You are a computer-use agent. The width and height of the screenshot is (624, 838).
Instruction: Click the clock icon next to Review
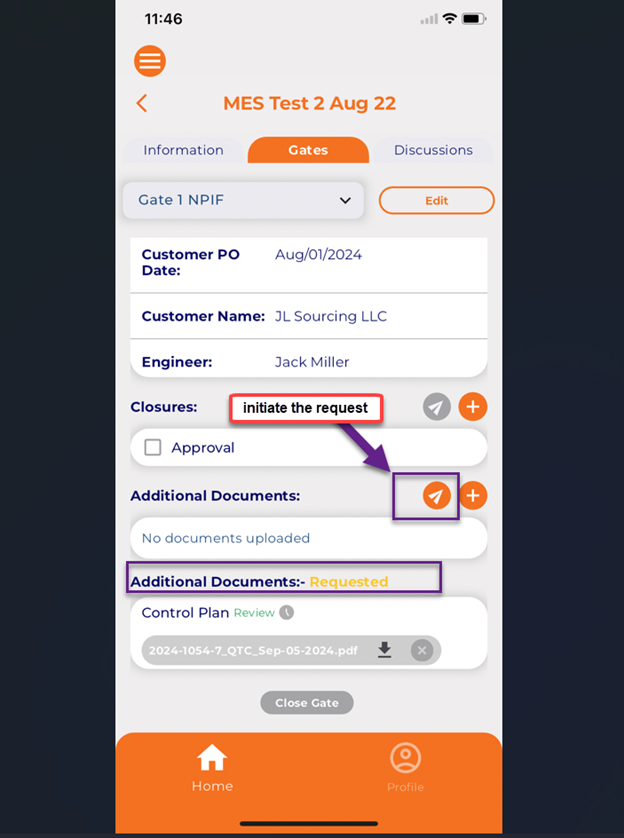tap(286, 613)
